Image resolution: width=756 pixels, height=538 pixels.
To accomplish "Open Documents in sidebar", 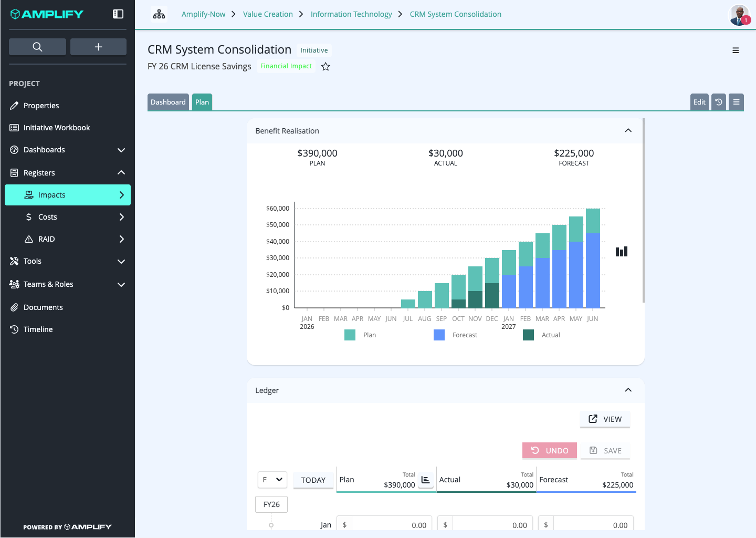I will tap(68, 307).
